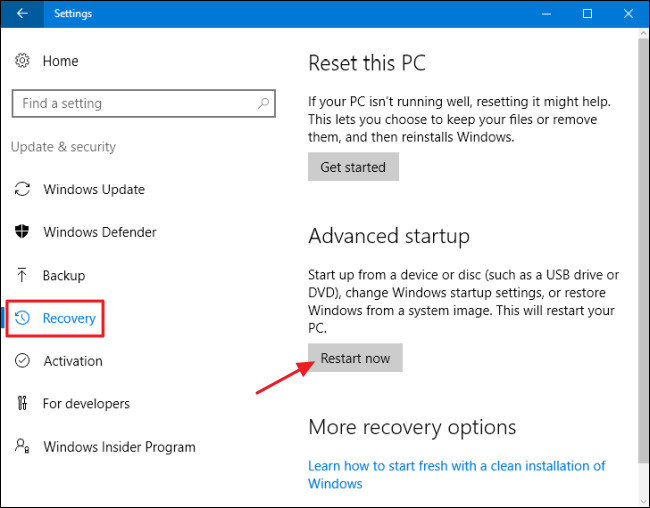This screenshot has width=650, height=508.
Task: Click the For developers tools icon
Action: point(22,403)
